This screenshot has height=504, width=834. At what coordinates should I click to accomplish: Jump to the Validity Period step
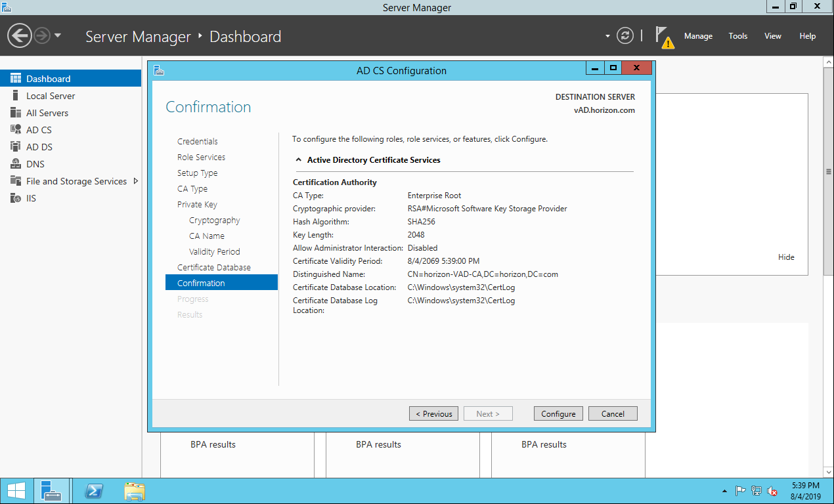point(214,252)
